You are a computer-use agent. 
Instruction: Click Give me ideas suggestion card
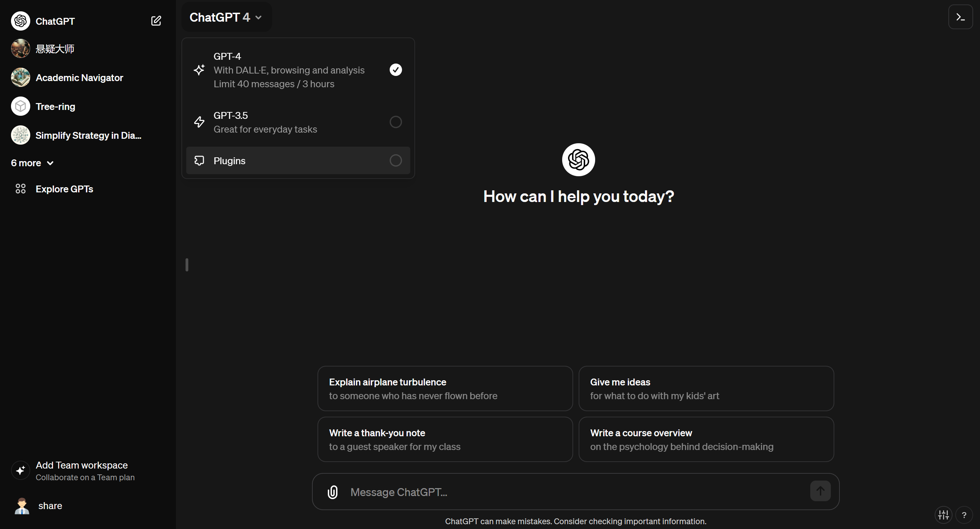coord(706,388)
